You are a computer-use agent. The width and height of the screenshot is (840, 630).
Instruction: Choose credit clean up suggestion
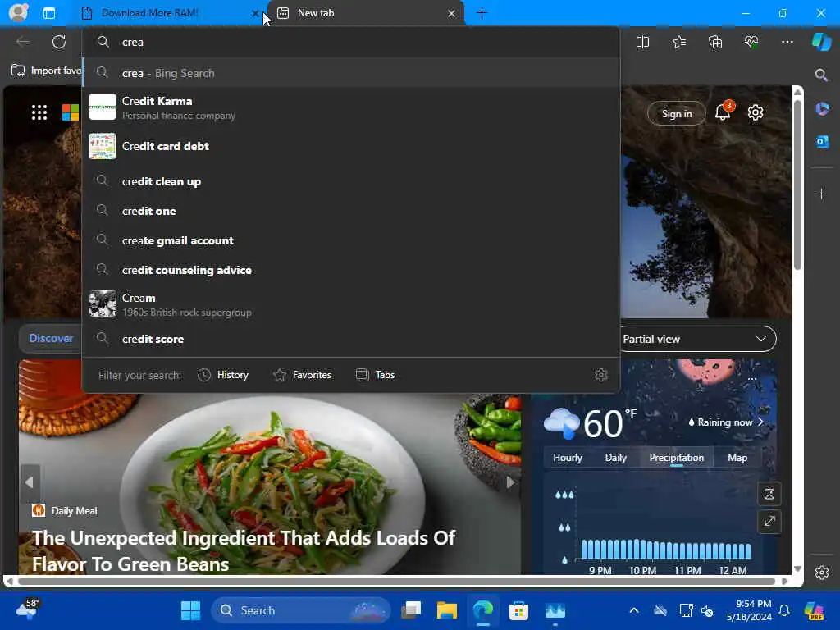pyautogui.click(x=351, y=181)
